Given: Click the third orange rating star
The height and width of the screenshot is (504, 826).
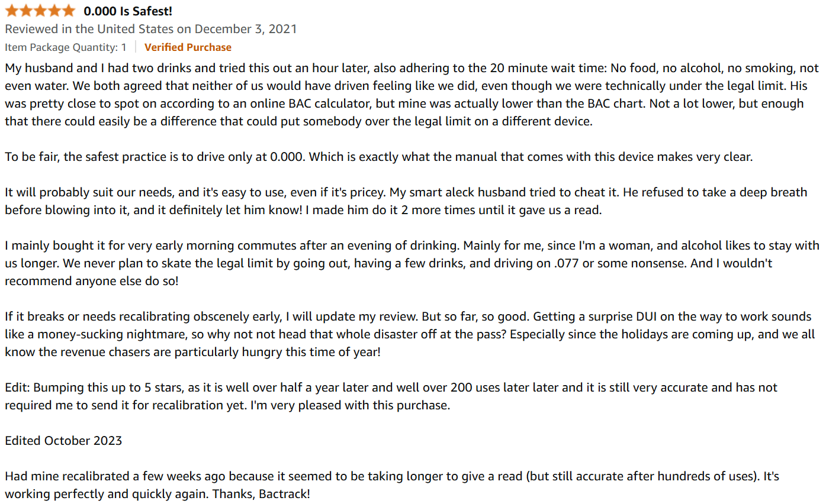Looking at the screenshot, I should (x=40, y=10).
